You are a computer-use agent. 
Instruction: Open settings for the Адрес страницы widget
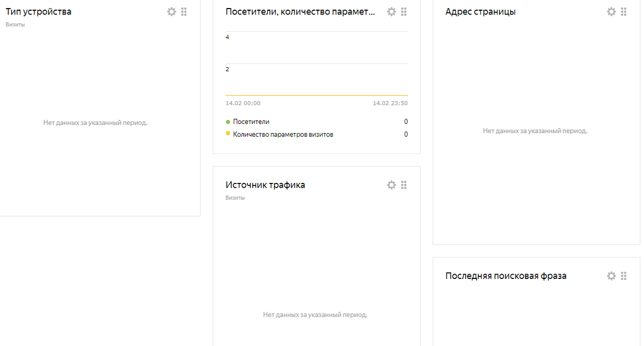611,11
